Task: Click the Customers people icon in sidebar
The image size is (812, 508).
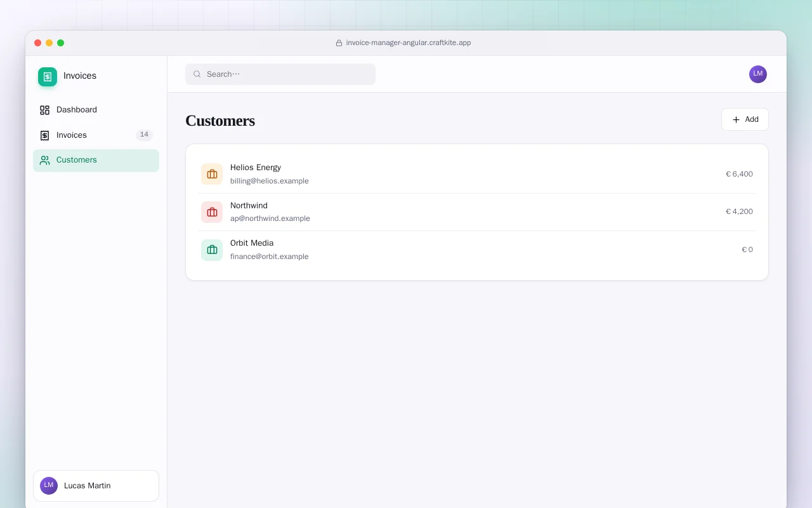Action: [x=44, y=161]
